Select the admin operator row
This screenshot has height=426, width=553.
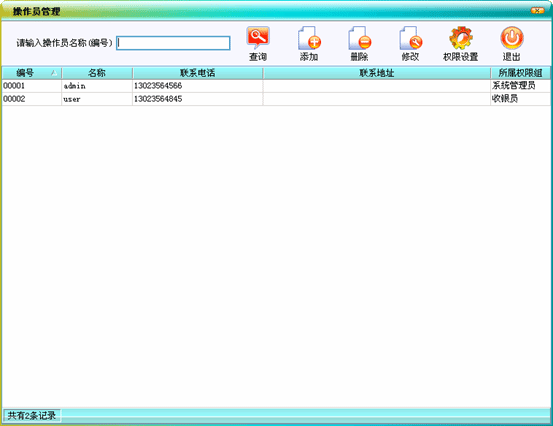coord(276,86)
